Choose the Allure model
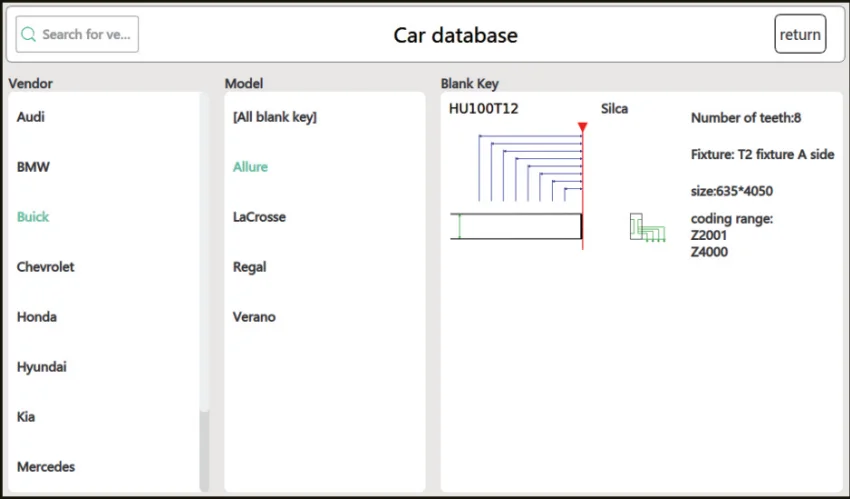Screen dimensions: 850x499 pos(250,167)
